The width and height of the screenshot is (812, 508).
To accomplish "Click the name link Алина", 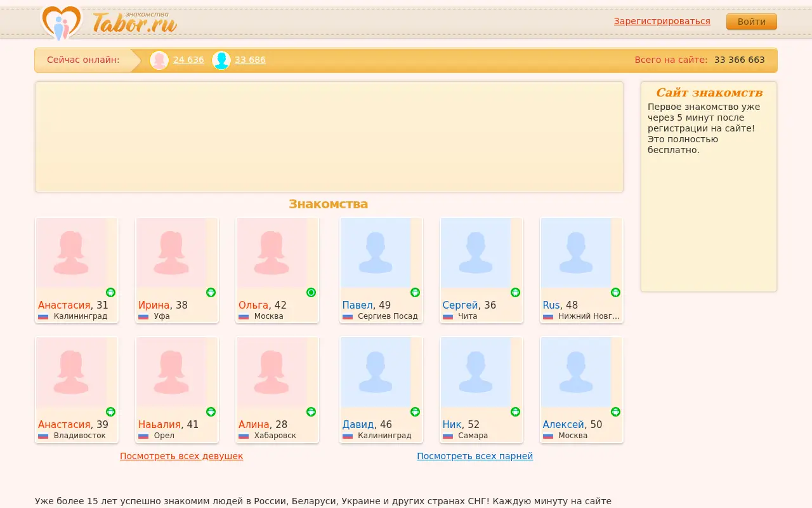I will [254, 425].
